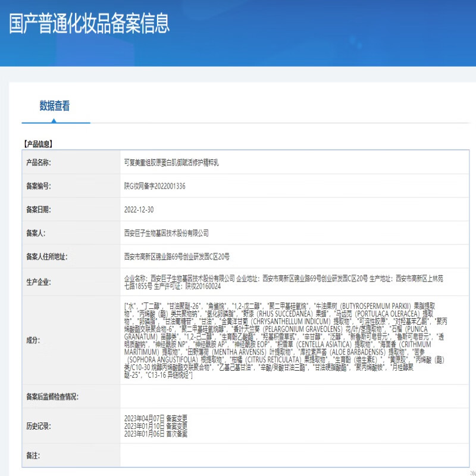Click the 备案人住所地址 row label
Screen dimensions: 476x476
click(x=45, y=257)
